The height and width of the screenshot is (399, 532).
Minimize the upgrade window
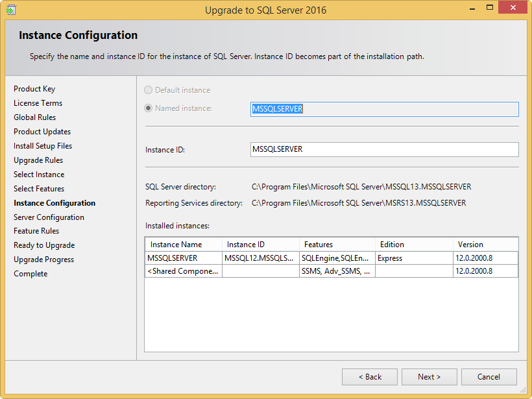click(472, 8)
